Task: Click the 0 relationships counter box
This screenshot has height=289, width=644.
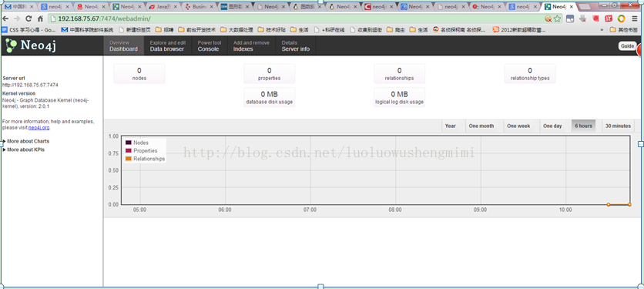Action: [x=399, y=73]
